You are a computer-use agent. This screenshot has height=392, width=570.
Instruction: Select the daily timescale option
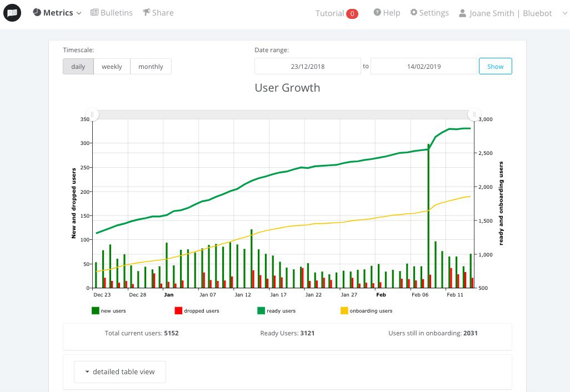coord(78,67)
